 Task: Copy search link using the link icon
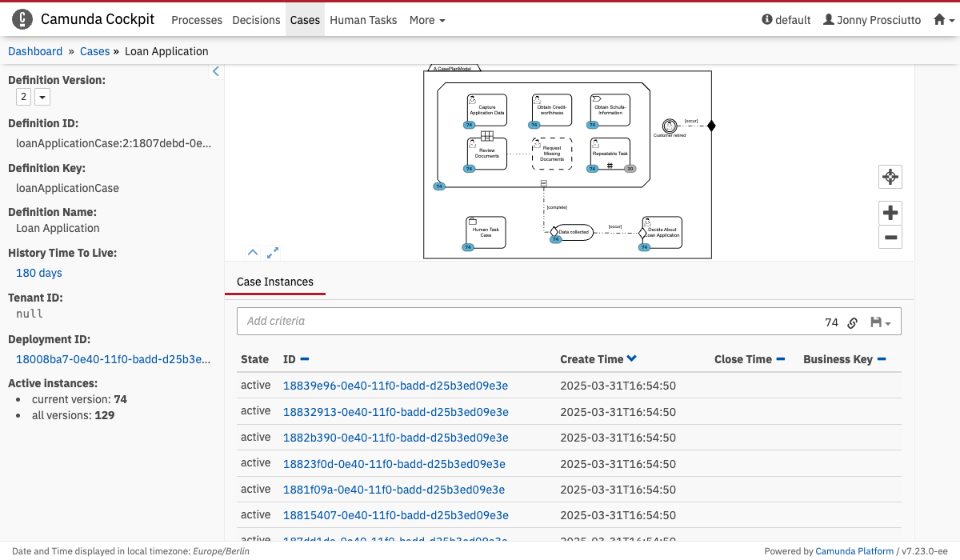pyautogui.click(x=853, y=322)
